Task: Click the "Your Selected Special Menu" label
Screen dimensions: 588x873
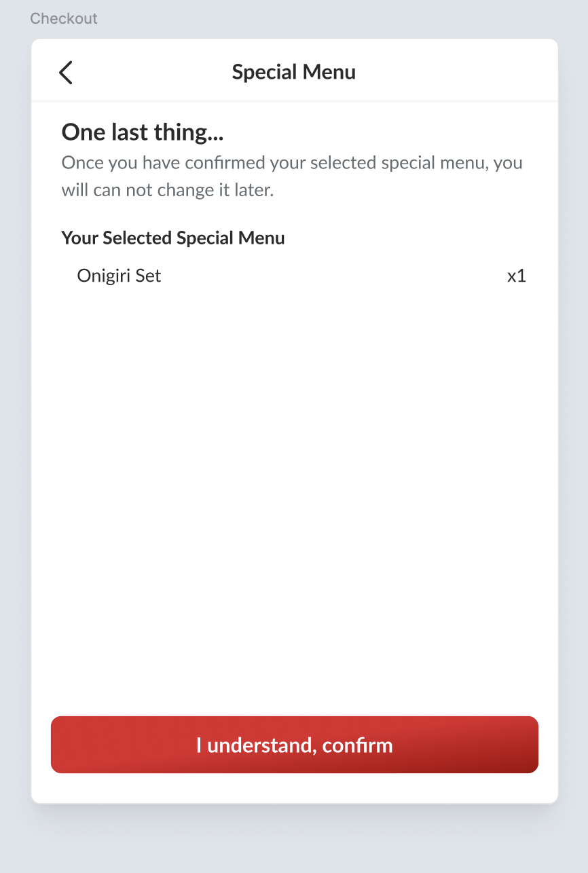Action: pos(173,238)
